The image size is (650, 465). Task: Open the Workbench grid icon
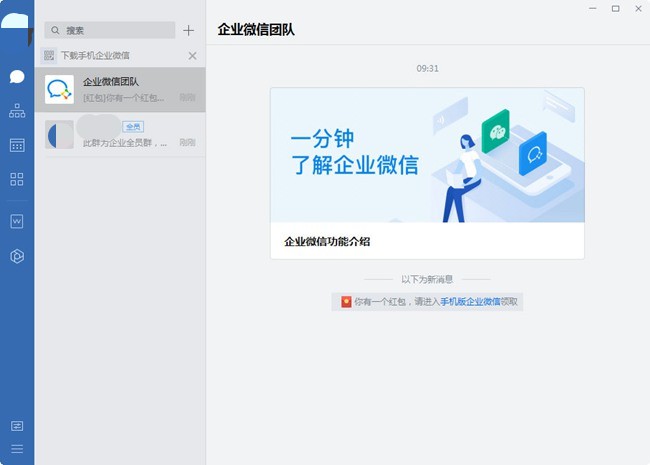click(17, 179)
